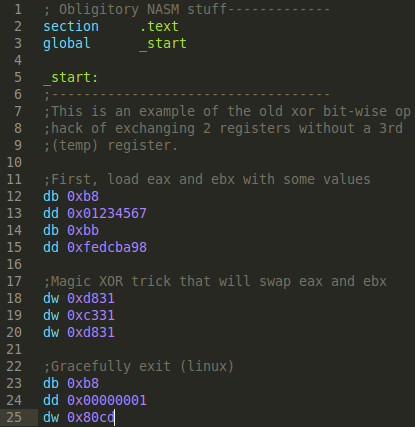
Task: Click the value 0x00000001
Action: (107, 400)
